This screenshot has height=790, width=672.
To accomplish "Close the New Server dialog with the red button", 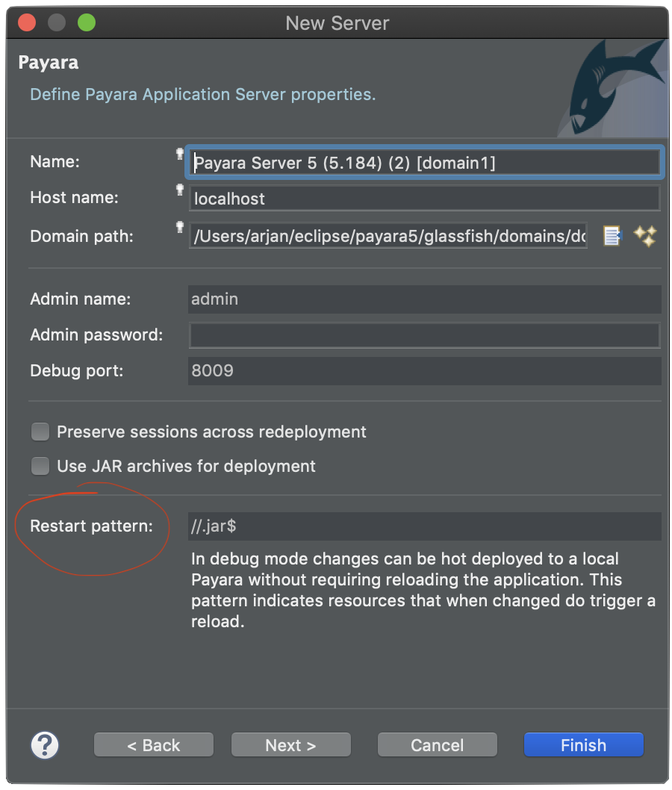I will click(x=27, y=22).
